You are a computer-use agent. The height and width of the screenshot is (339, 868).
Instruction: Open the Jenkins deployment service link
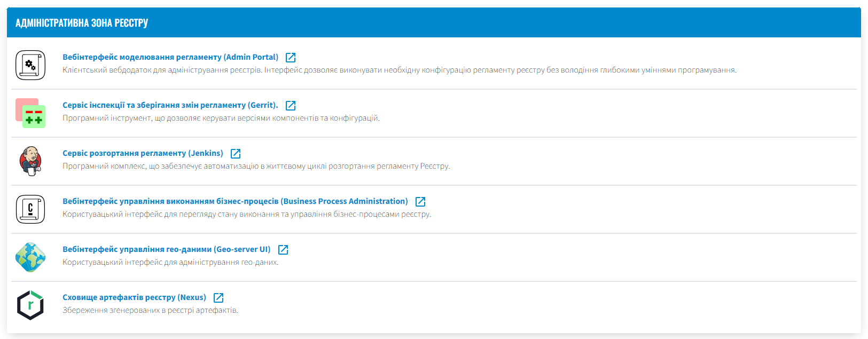coord(143,153)
